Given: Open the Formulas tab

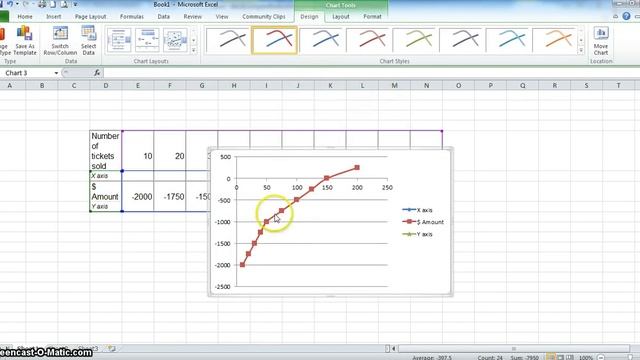Looking at the screenshot, I should (x=131, y=17).
